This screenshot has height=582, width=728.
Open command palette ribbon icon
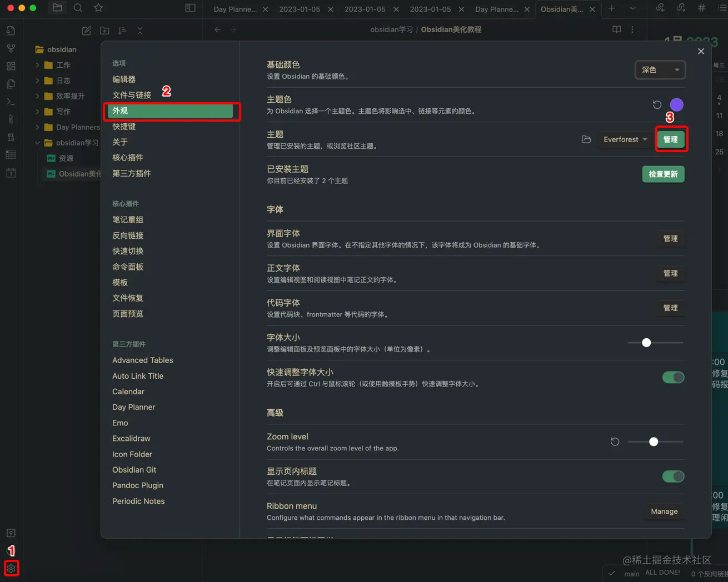click(x=11, y=102)
